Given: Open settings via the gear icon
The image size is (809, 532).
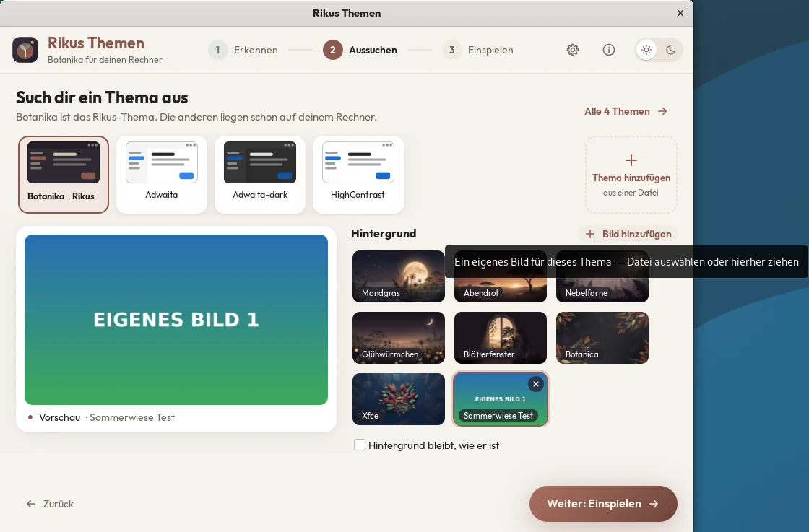Looking at the screenshot, I should point(573,50).
